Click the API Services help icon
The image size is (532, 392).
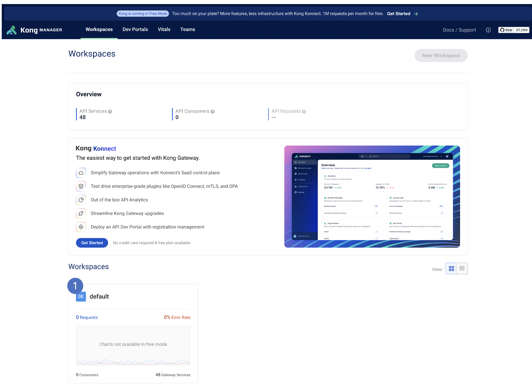click(110, 112)
